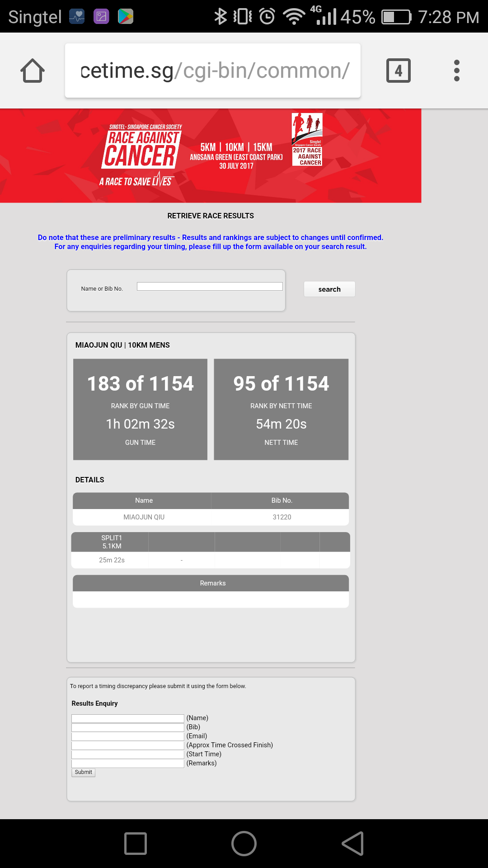Click the (Name) enquiry field
Screen dimensions: 488x868
pos(128,718)
